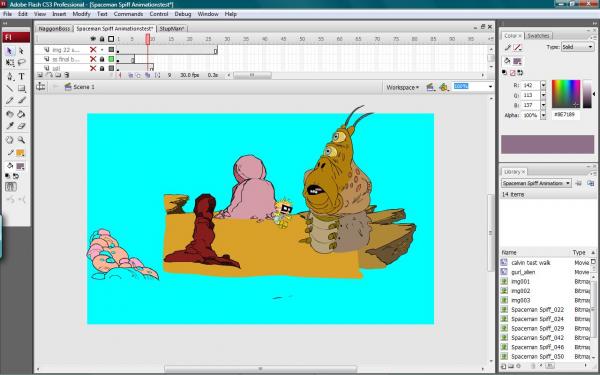600x375 pixels.
Task: Open the G value slider arrow
Action: click(543, 95)
